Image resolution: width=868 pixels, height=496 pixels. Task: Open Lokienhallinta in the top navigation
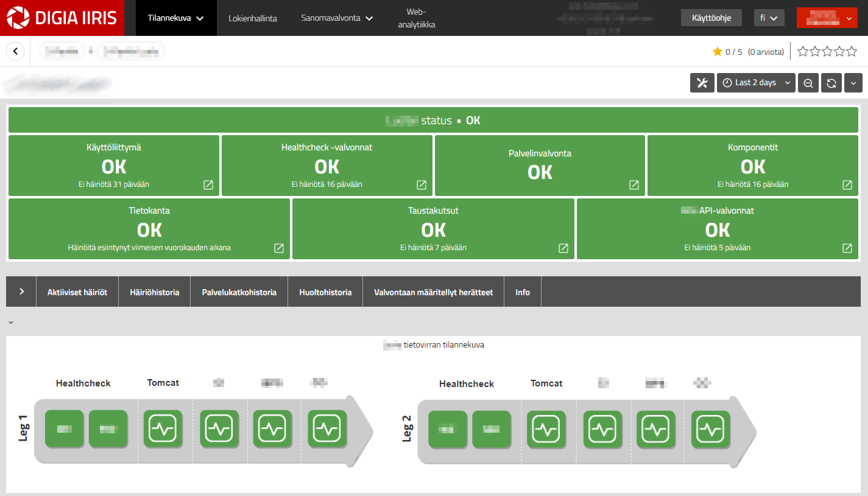coord(253,18)
